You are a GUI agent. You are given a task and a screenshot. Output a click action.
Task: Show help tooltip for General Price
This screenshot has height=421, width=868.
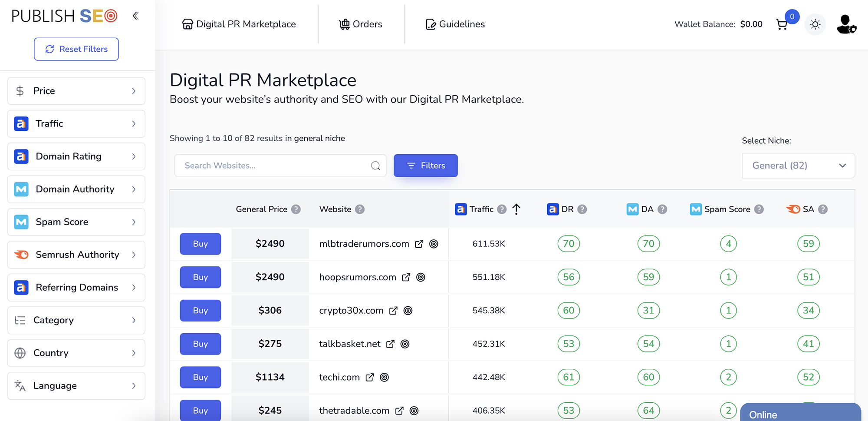(x=296, y=209)
